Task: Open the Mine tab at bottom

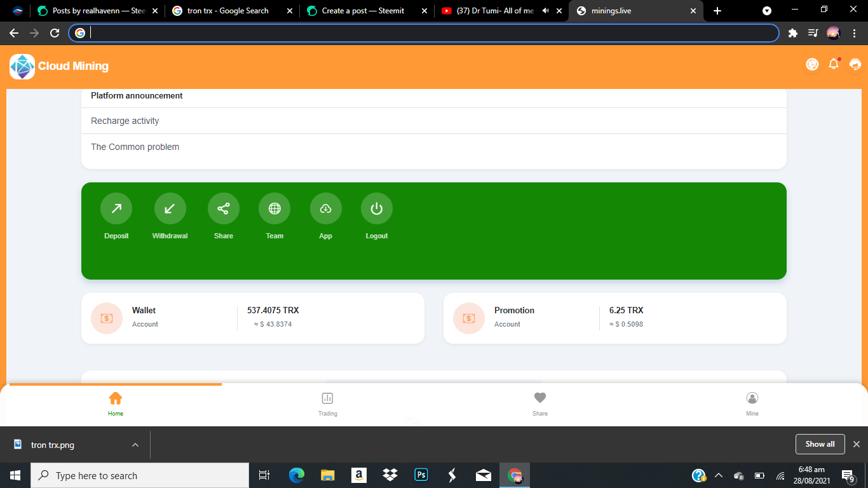Action: click(x=752, y=403)
